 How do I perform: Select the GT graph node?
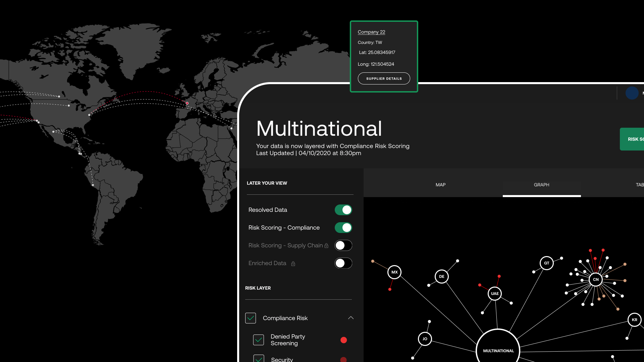click(547, 263)
